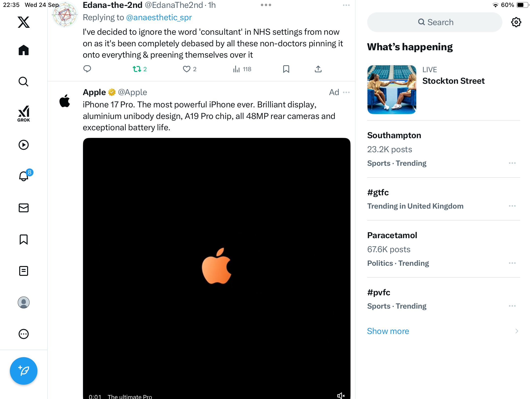This screenshot has width=532, height=399.
Task: Open the #gtfc trending topic
Action: click(378, 193)
